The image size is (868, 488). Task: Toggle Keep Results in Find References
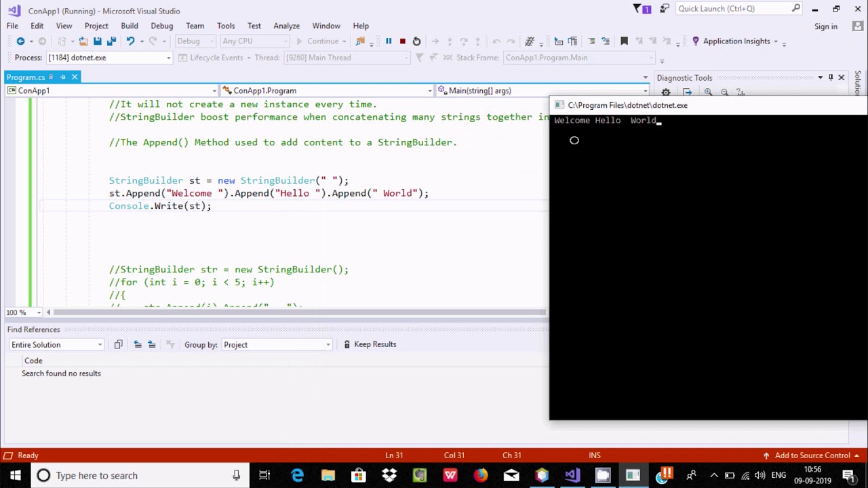370,344
